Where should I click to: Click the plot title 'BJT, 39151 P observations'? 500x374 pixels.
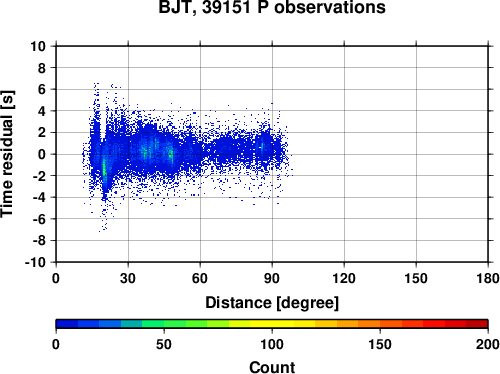(272, 7)
